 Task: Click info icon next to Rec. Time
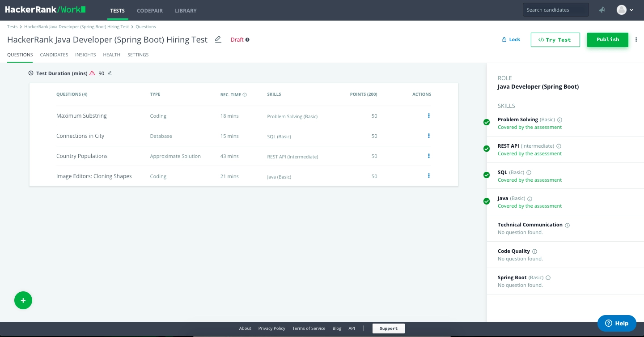tap(245, 95)
